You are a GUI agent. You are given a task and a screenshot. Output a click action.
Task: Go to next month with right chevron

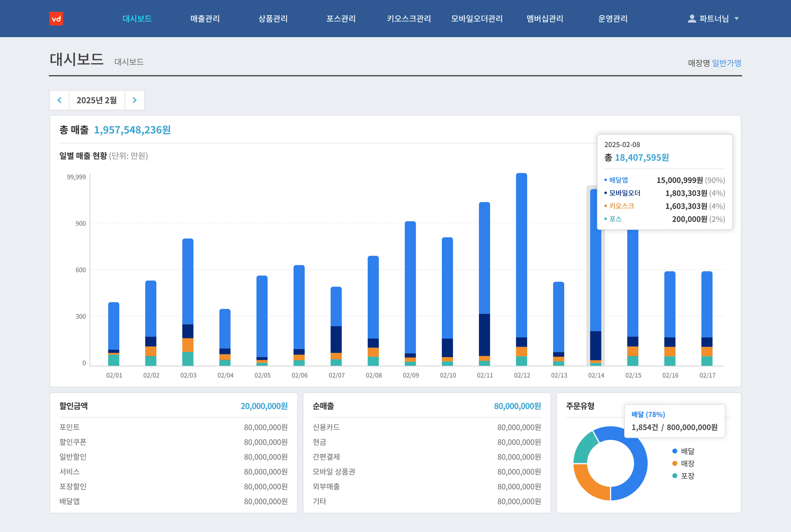point(134,100)
